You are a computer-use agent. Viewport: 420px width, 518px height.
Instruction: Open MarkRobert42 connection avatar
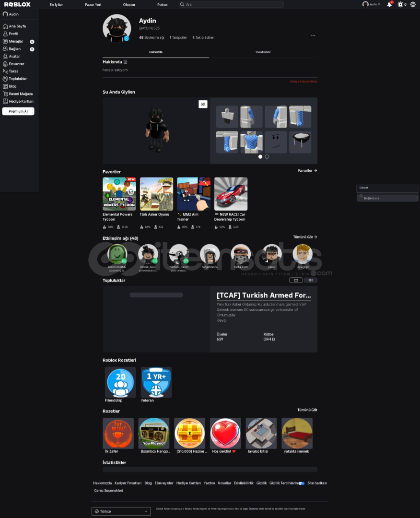click(x=117, y=254)
